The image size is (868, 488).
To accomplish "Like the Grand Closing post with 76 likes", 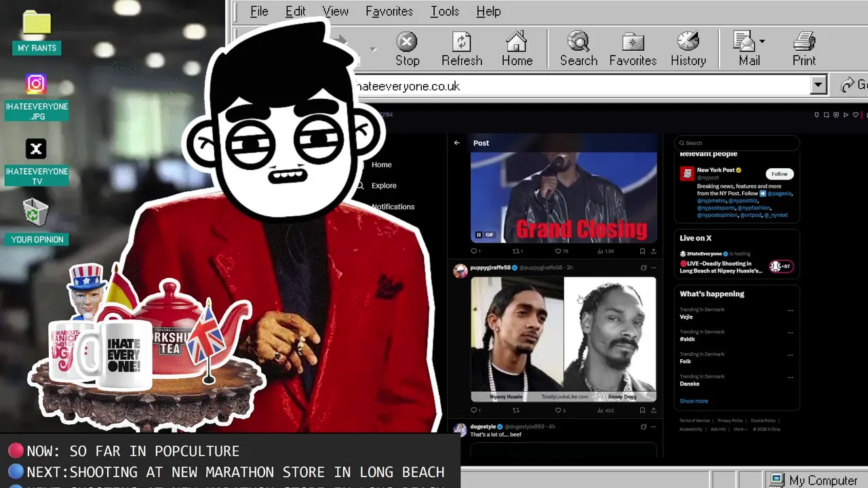I will coord(561,251).
